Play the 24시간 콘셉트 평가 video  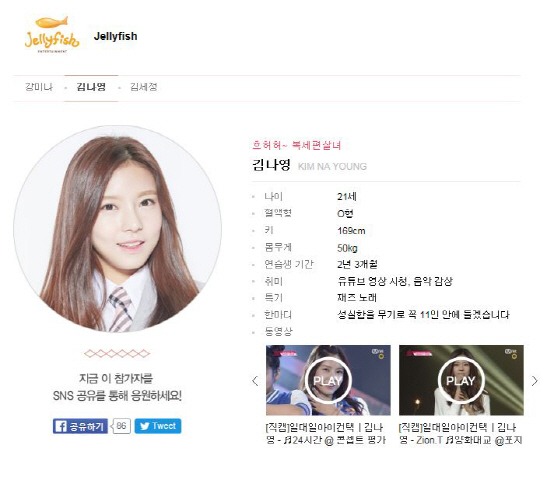[328, 380]
